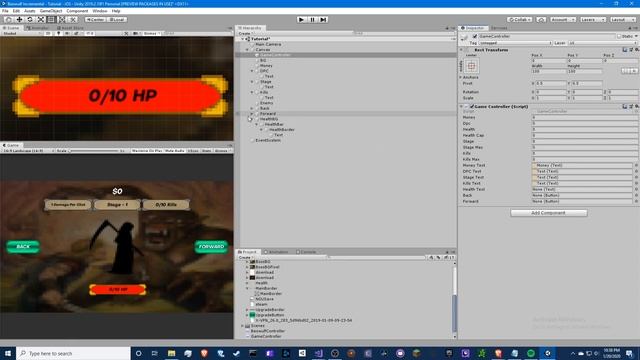Screen dimensions: 640x360
Task: Toggle 2D mode in Scene view
Action: pos(48,33)
